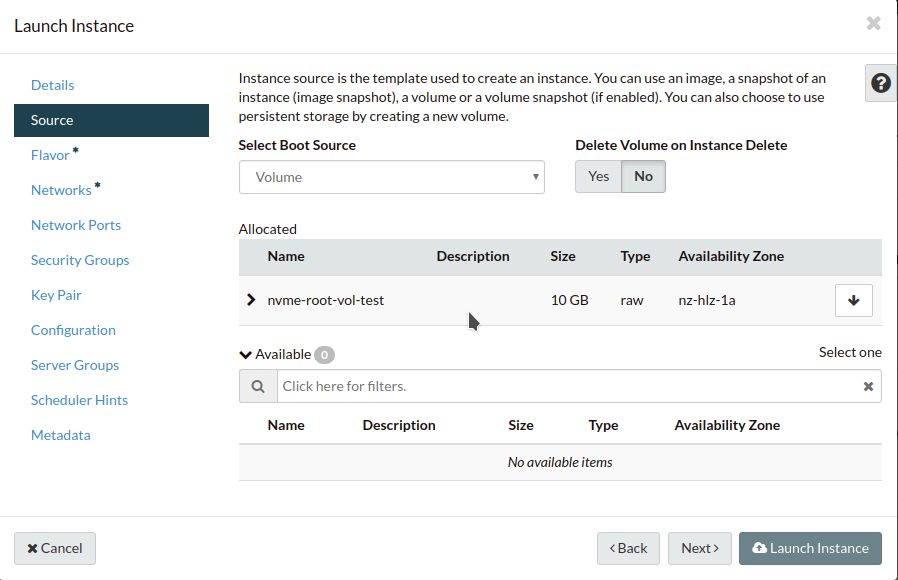Viewport: 898px width, 580px height.
Task: Click the filter input field
Action: pos(565,386)
